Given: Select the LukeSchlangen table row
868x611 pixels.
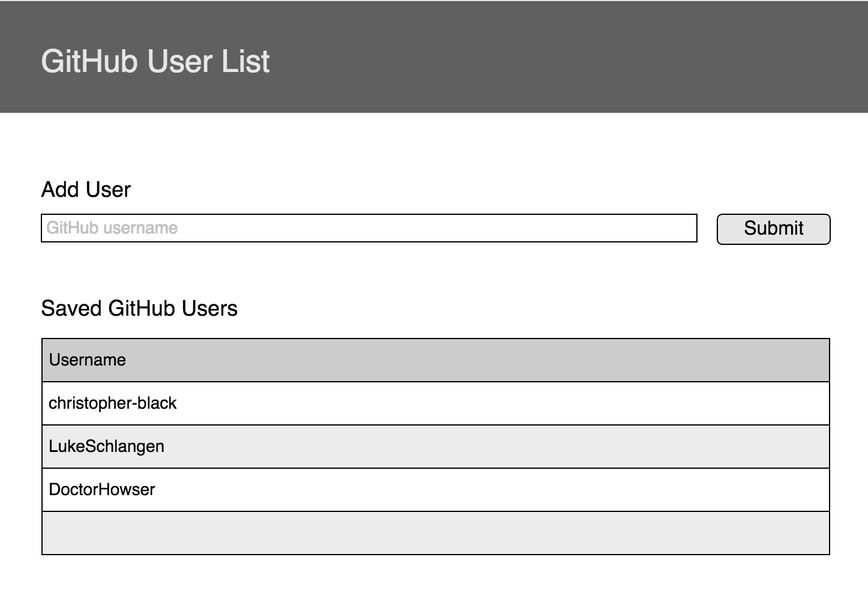Looking at the screenshot, I should [x=435, y=447].
